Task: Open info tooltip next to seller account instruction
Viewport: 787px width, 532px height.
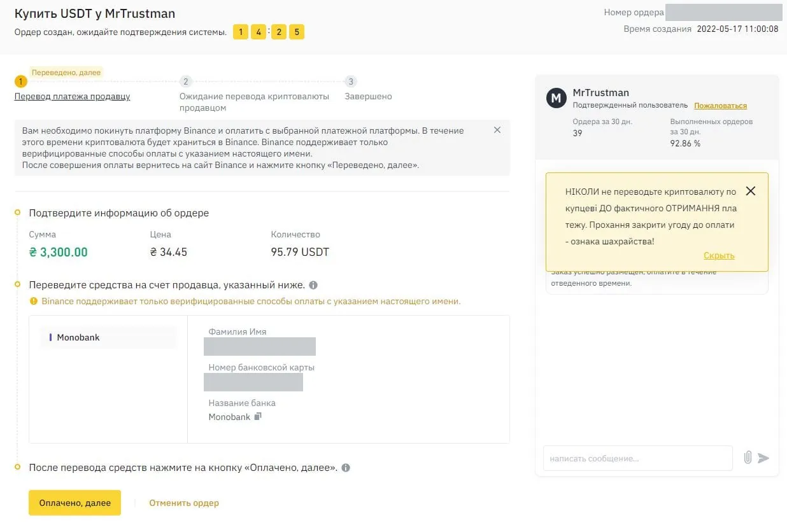Action: 313,285
